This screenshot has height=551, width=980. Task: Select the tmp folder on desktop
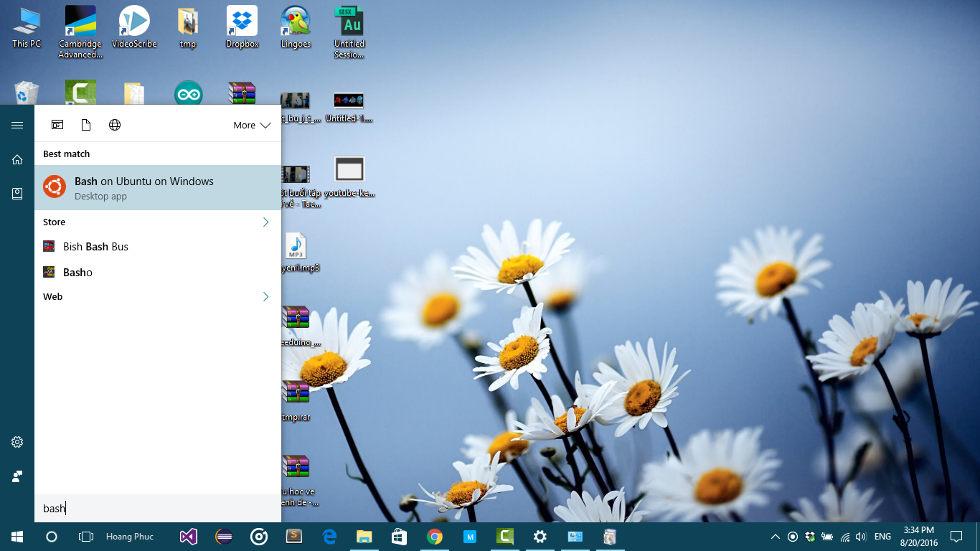pyautogui.click(x=188, y=27)
